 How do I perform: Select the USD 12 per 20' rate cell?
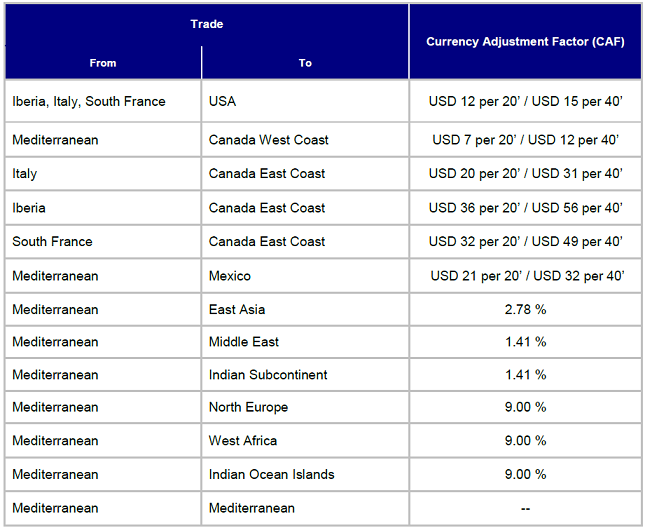click(x=525, y=101)
